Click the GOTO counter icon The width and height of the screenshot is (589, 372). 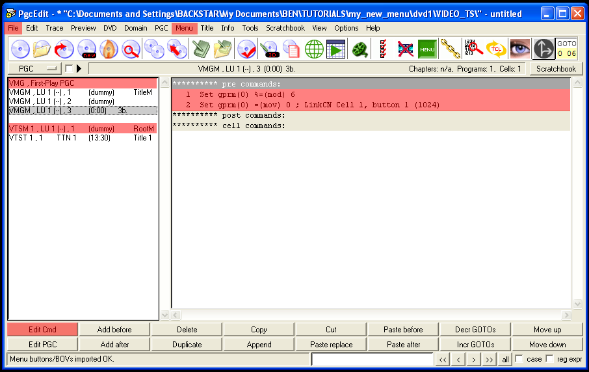pos(566,49)
